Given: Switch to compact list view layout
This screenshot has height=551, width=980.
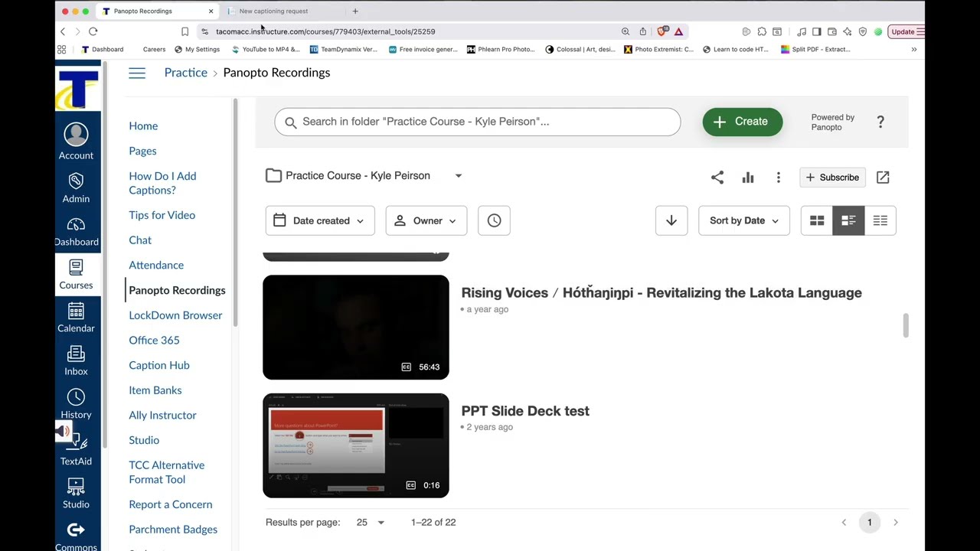Looking at the screenshot, I should click(880, 220).
